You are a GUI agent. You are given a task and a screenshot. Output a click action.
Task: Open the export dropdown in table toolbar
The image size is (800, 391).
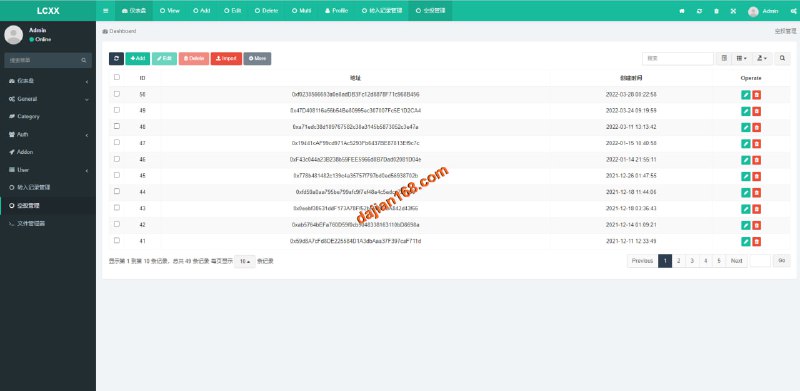pos(762,59)
